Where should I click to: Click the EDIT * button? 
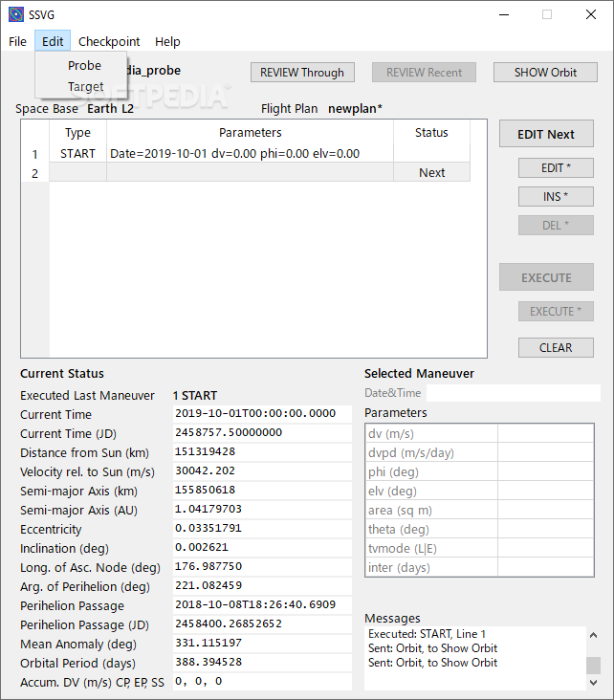pos(556,168)
